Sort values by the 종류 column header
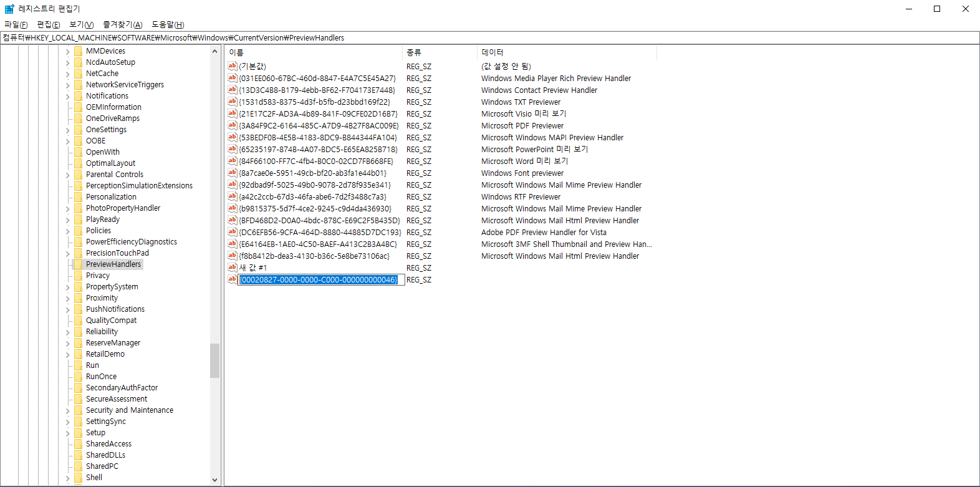The image size is (980, 487). tap(440, 52)
